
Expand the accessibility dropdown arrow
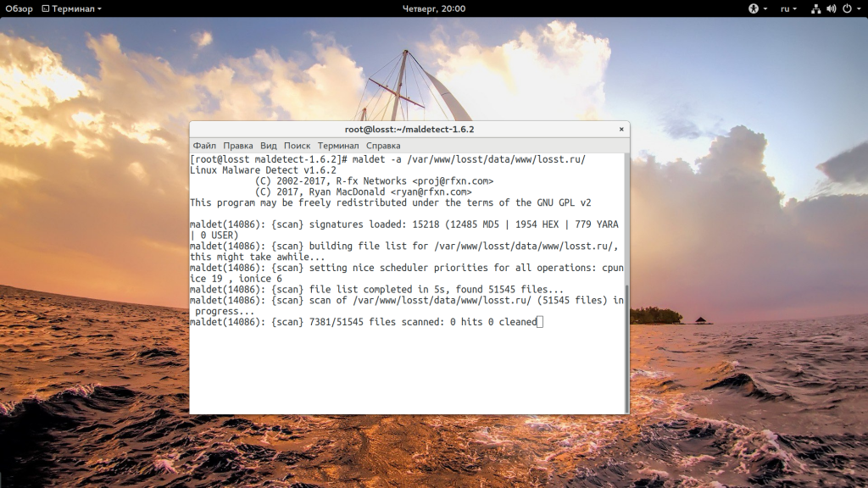pos(765,8)
